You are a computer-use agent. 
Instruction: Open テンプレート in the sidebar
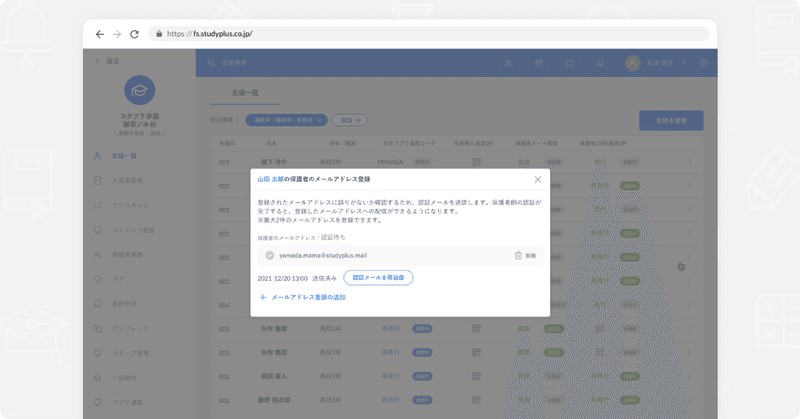pyautogui.click(x=130, y=329)
